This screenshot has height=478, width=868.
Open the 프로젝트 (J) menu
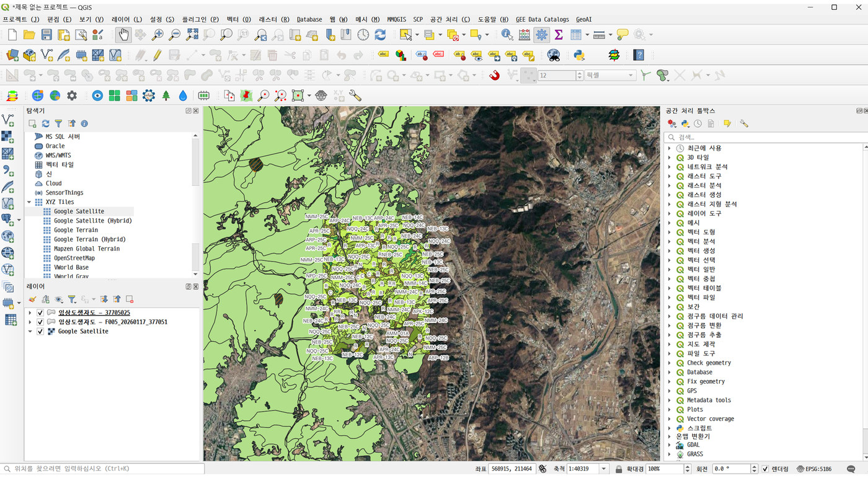(21, 19)
